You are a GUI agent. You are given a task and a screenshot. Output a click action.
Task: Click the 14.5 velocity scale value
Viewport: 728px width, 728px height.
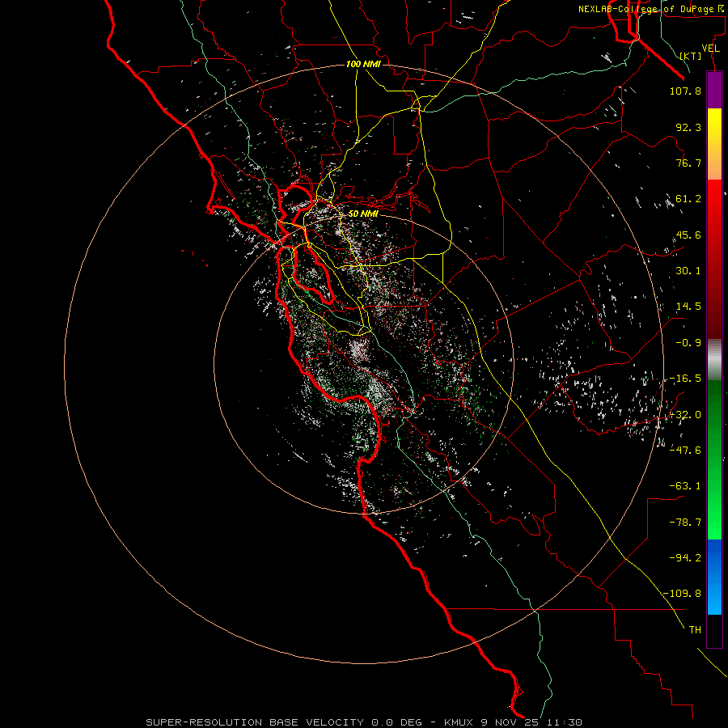(688, 307)
